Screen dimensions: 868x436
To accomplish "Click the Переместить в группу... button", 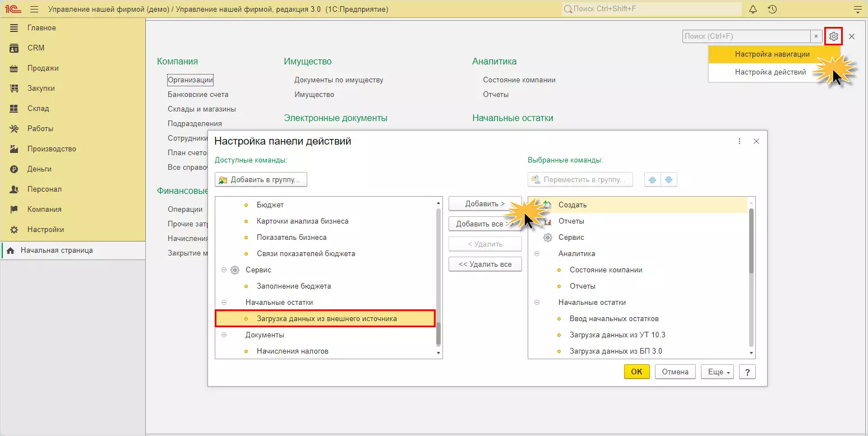I will pos(580,180).
